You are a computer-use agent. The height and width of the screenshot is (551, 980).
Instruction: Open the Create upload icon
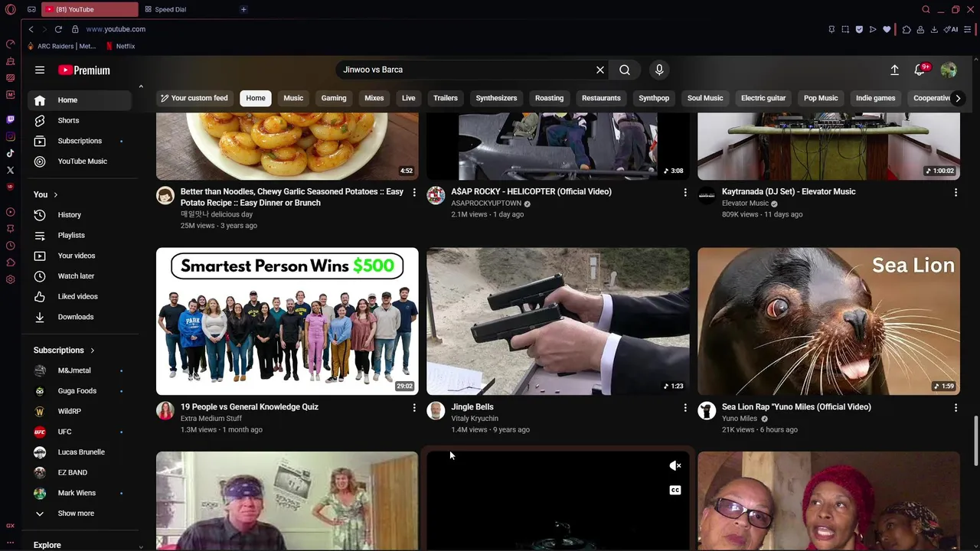point(894,70)
